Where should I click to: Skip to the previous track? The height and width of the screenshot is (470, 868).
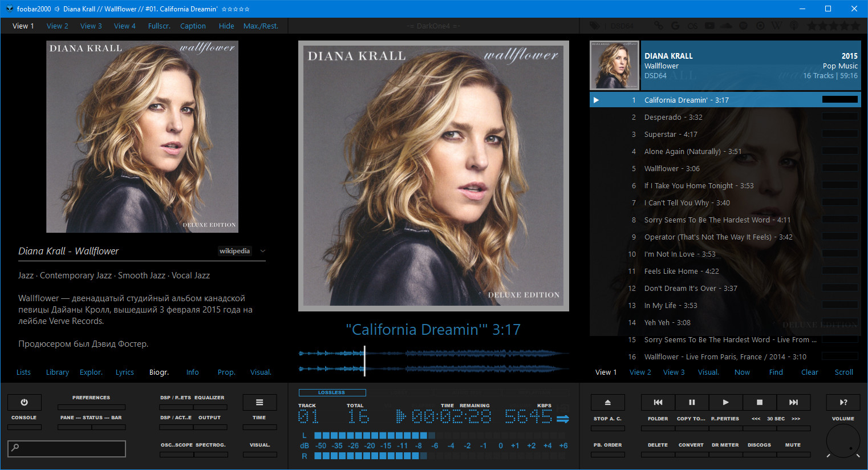tap(658, 402)
